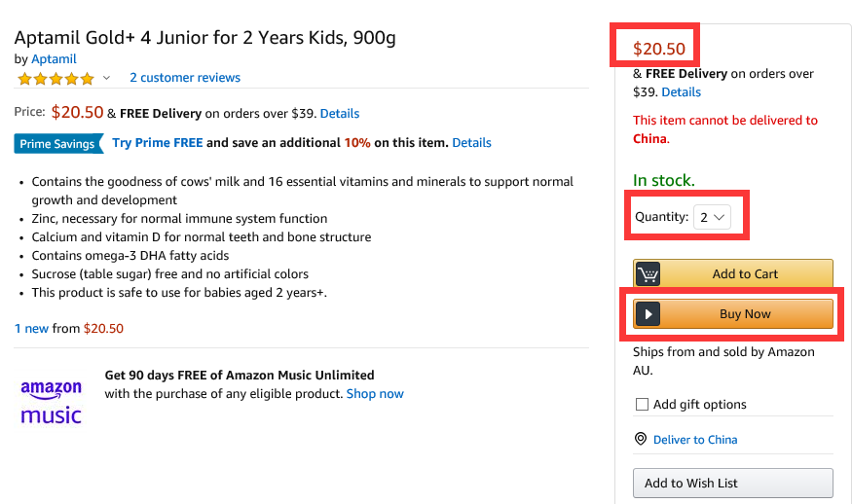This screenshot has width=852, height=504.
Task: Click the play arrow icon on Buy Now
Action: (648, 314)
